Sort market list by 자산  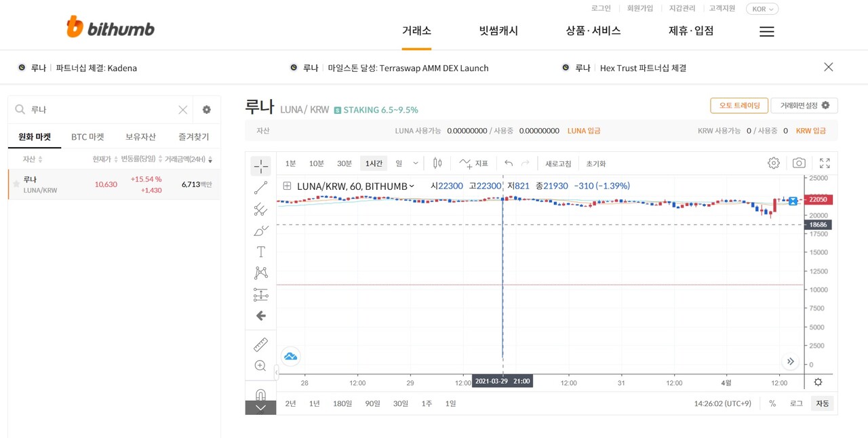[x=33, y=159]
